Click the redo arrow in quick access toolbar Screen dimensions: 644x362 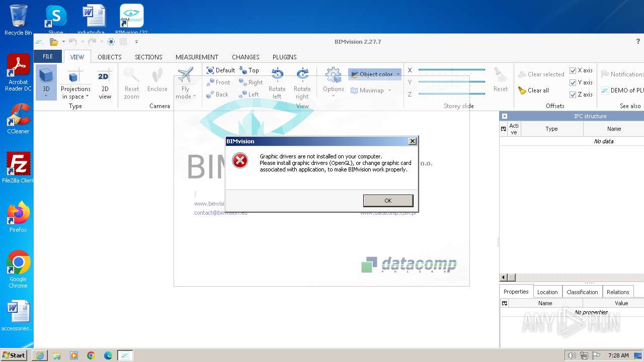coord(92,42)
